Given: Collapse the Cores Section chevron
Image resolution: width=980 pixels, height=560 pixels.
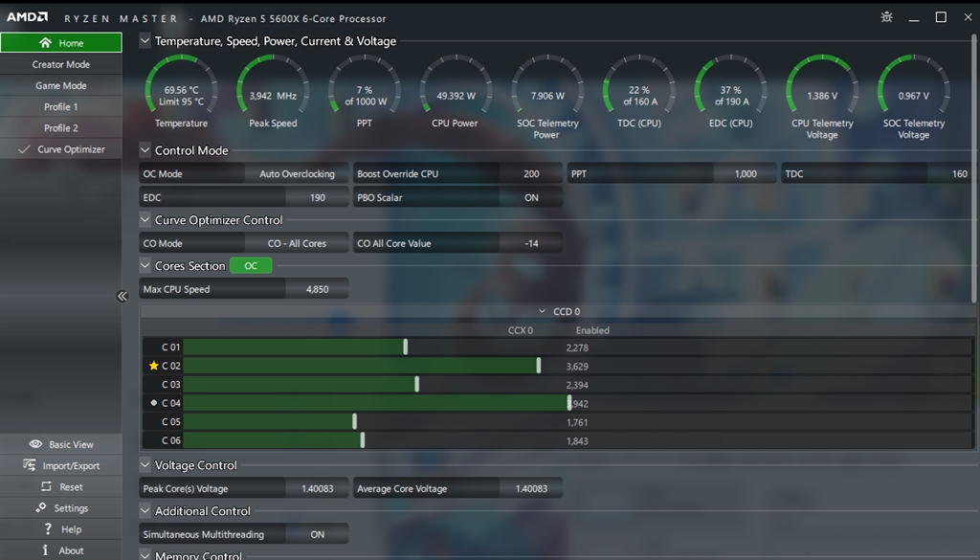Looking at the screenshot, I should coord(145,265).
